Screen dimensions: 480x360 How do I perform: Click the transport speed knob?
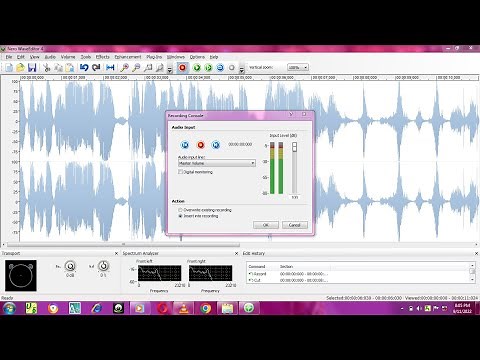(x=103, y=266)
